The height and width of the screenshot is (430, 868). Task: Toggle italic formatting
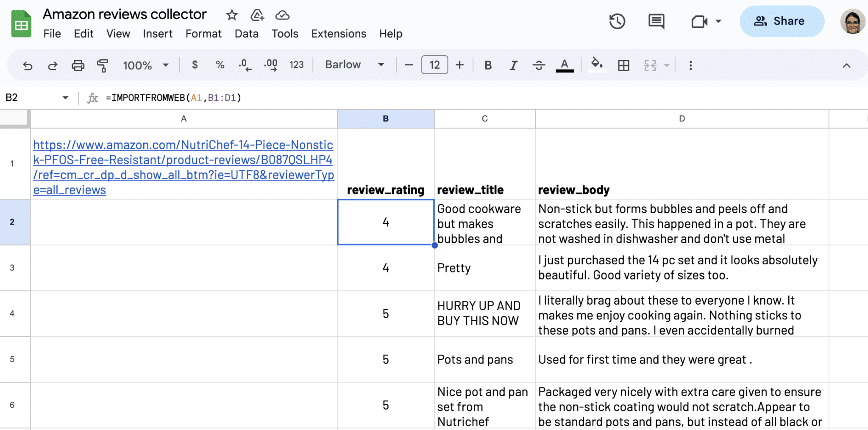(513, 65)
